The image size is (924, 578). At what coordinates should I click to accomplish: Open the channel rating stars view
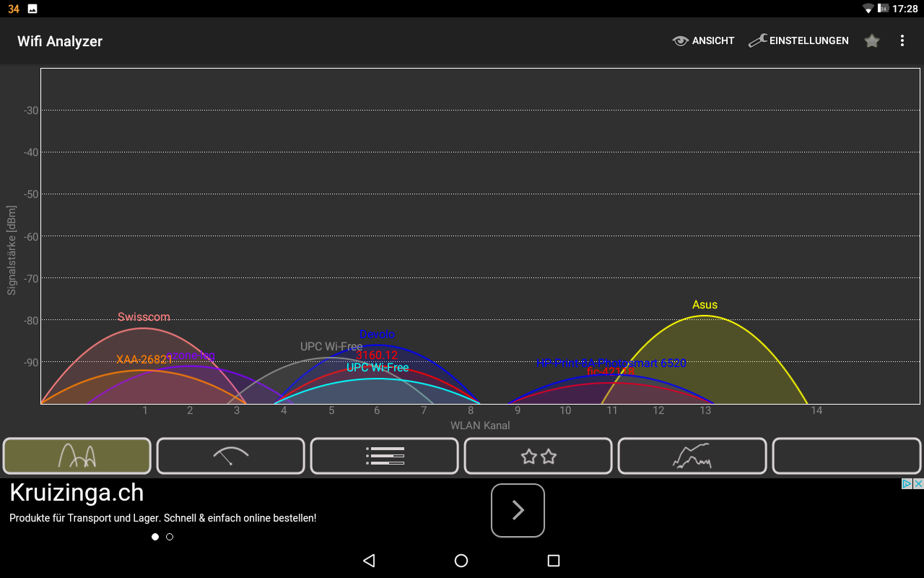point(539,456)
